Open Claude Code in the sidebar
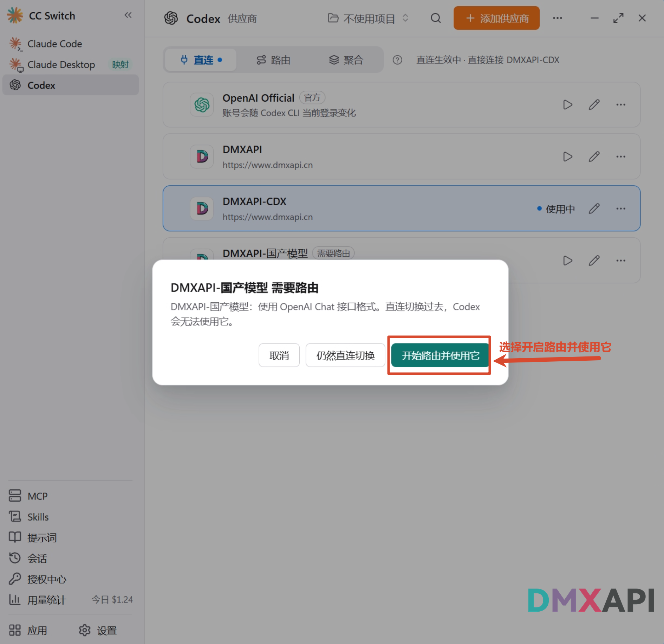Screen dimensions: 664x644 tap(70, 44)
